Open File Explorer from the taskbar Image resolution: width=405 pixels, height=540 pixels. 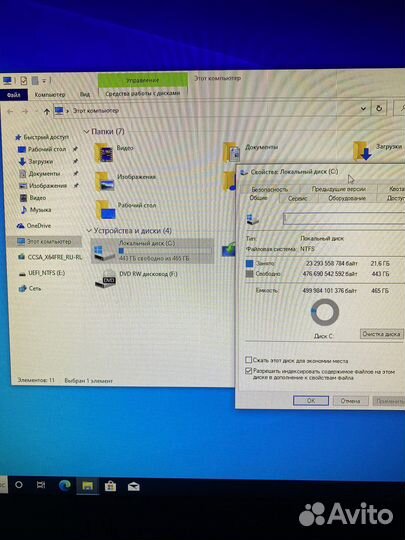point(87,486)
